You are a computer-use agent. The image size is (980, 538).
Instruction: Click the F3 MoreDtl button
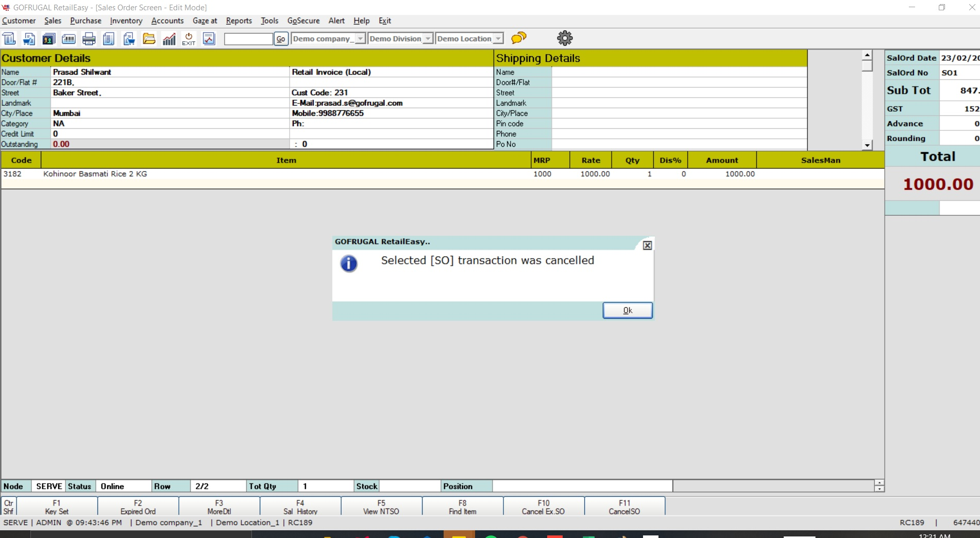(x=219, y=507)
